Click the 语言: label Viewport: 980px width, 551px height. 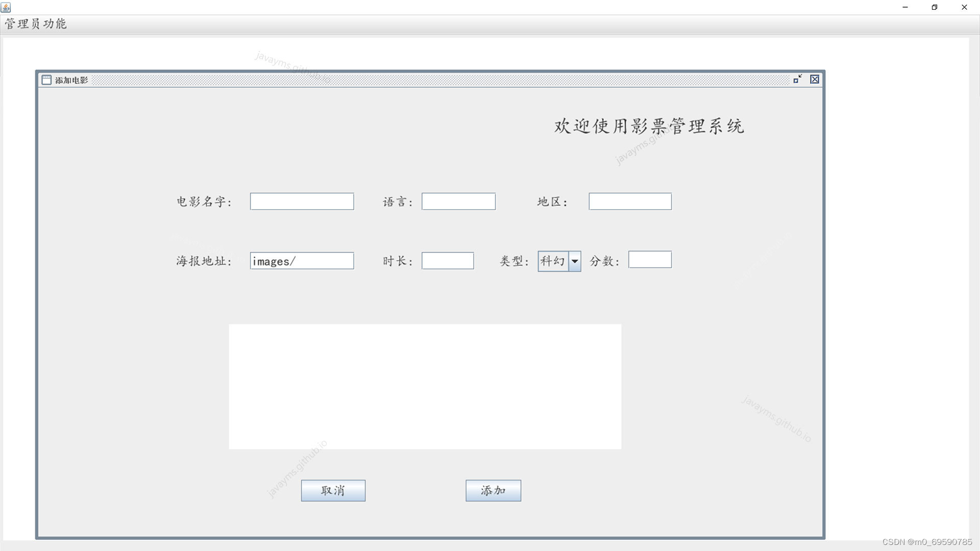pos(398,202)
